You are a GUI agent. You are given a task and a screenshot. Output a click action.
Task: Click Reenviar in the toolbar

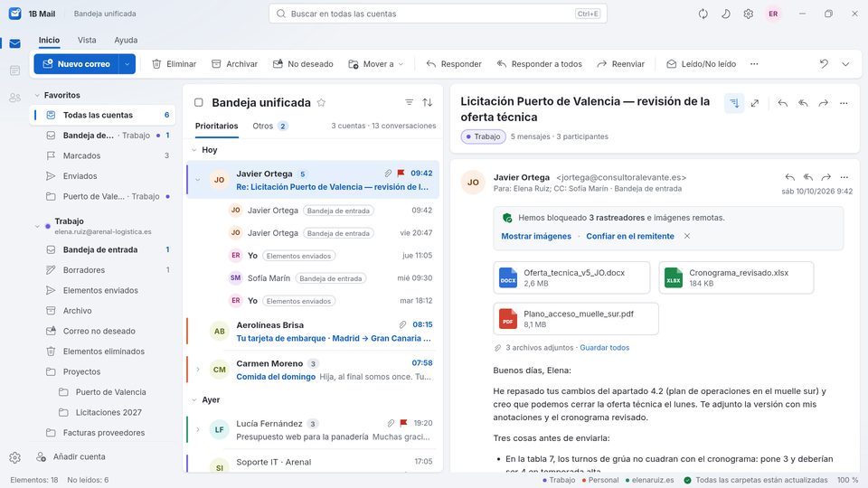[x=620, y=64]
